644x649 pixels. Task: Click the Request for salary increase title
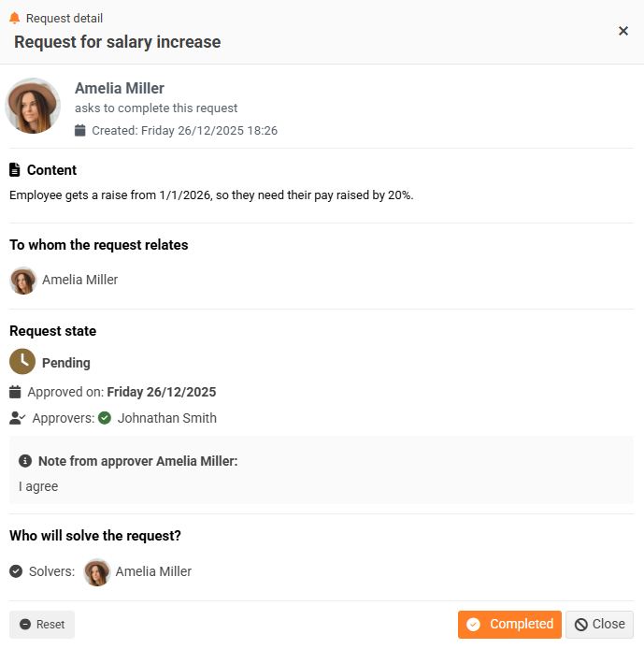(118, 42)
